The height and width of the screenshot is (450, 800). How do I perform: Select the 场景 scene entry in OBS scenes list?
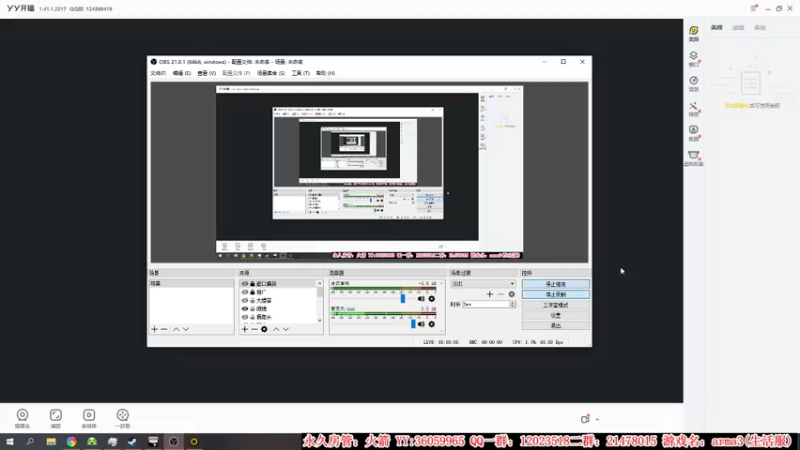tap(191, 284)
